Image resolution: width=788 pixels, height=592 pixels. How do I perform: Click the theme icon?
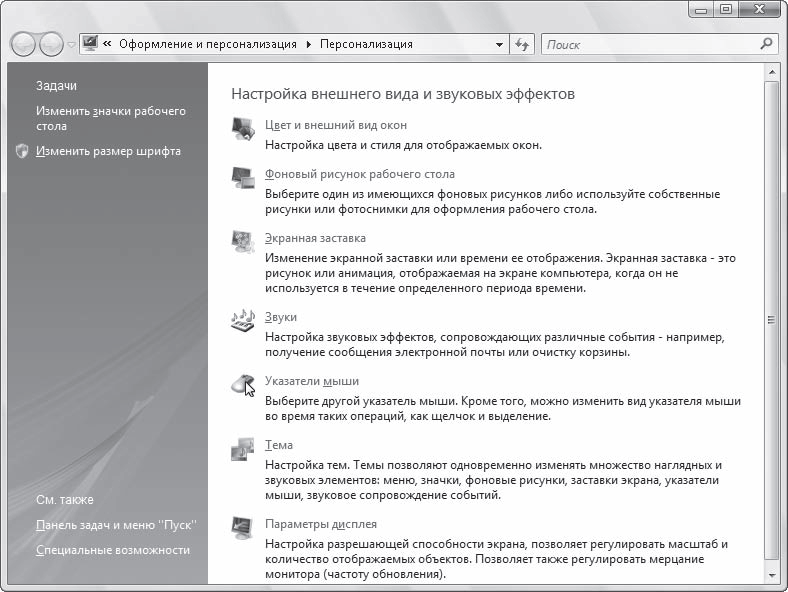(243, 449)
